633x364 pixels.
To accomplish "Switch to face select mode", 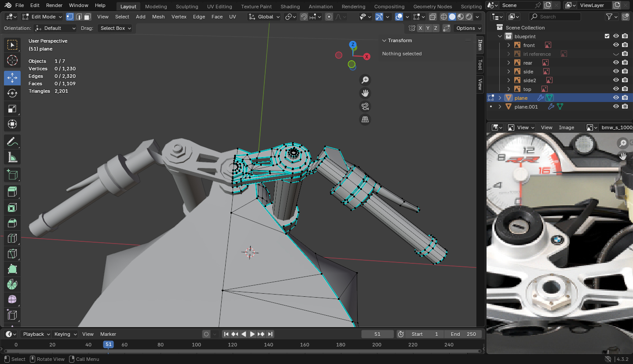I will pos(88,17).
